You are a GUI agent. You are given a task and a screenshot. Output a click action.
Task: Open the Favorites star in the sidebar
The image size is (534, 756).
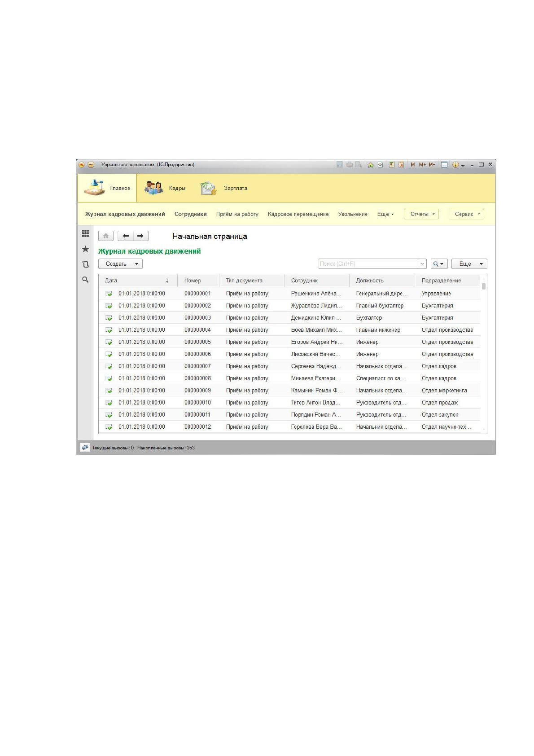[85, 249]
